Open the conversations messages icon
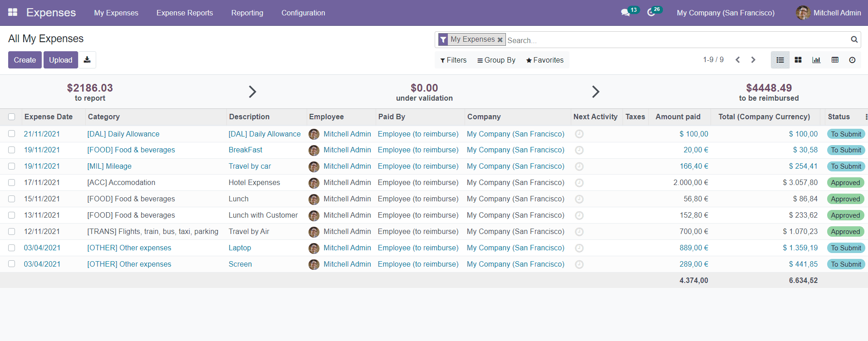868x341 pixels. (x=626, y=13)
